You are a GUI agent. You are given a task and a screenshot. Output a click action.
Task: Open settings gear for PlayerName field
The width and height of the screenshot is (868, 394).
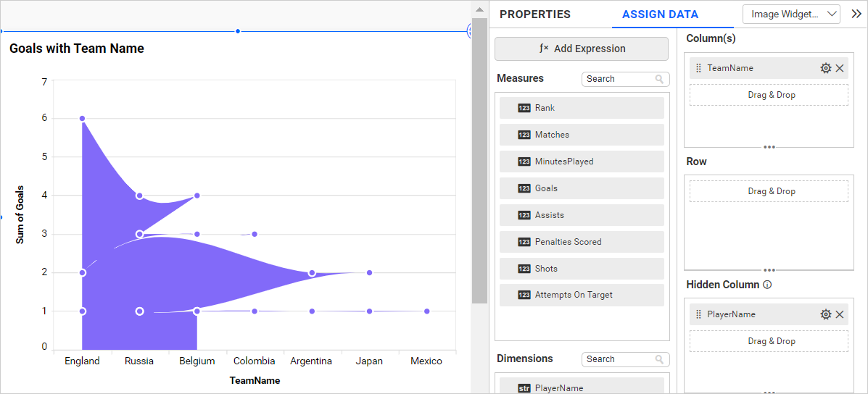[825, 314]
